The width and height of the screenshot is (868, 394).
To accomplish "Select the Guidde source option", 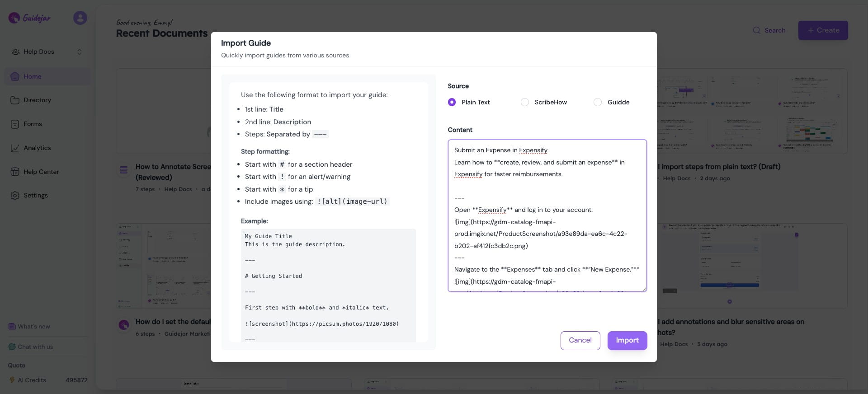I will pyautogui.click(x=598, y=102).
